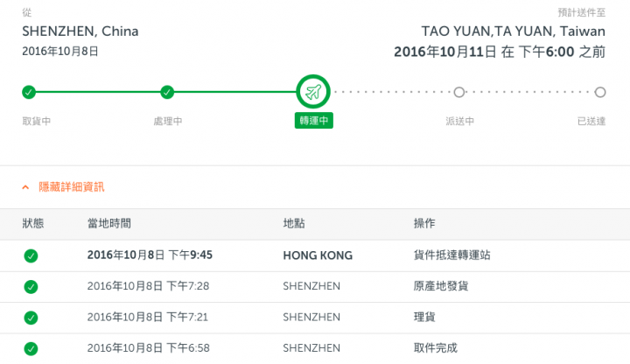Click the 狀態 column header
This screenshot has height=364, width=630.
pos(33,223)
